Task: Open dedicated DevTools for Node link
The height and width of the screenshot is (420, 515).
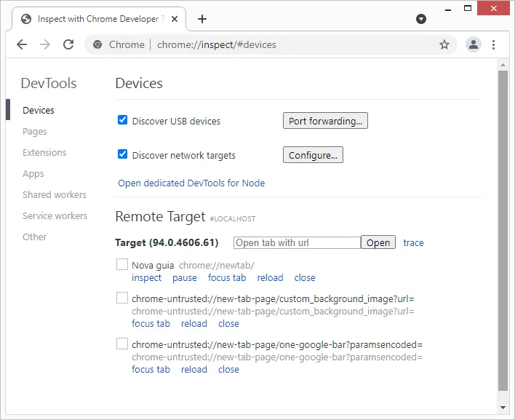Action: [x=191, y=183]
